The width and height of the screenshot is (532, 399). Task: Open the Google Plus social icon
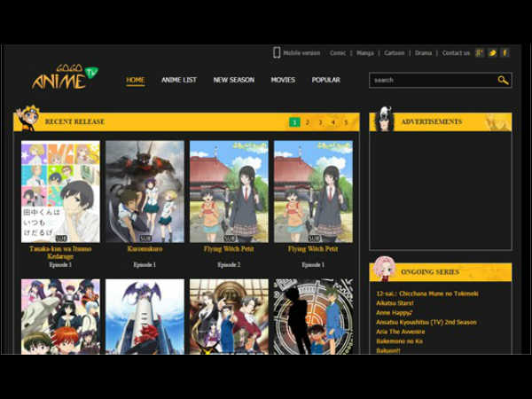click(x=479, y=52)
